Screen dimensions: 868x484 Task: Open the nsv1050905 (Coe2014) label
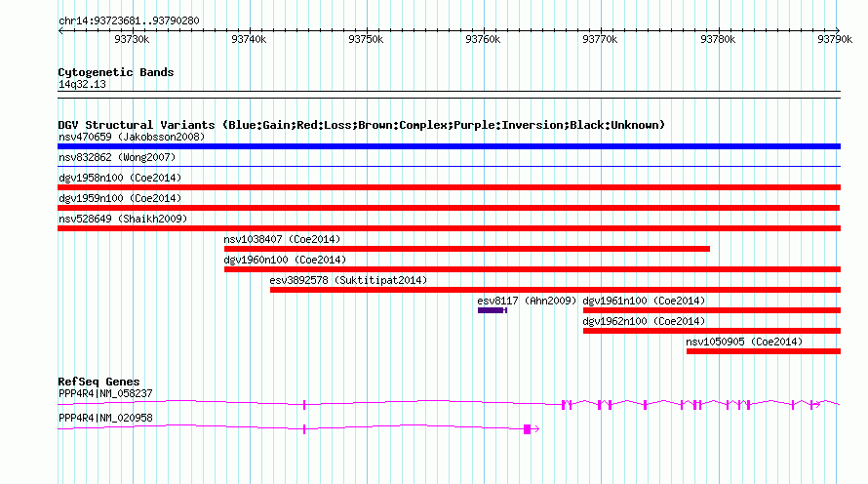click(744, 342)
